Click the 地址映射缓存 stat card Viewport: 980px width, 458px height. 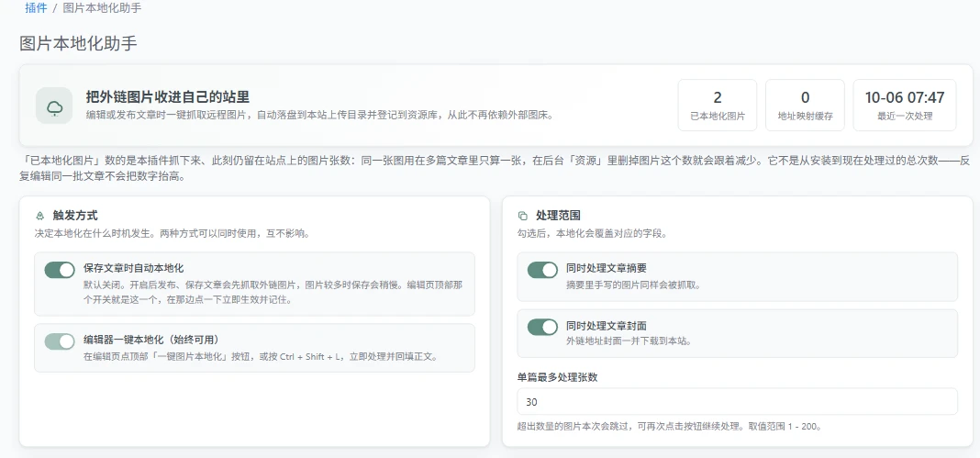805,105
